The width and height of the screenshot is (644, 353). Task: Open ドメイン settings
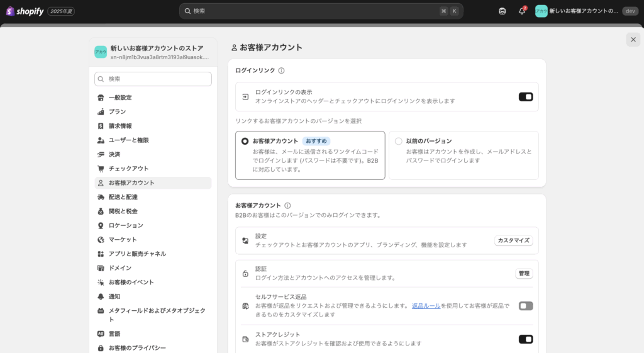click(x=153, y=268)
